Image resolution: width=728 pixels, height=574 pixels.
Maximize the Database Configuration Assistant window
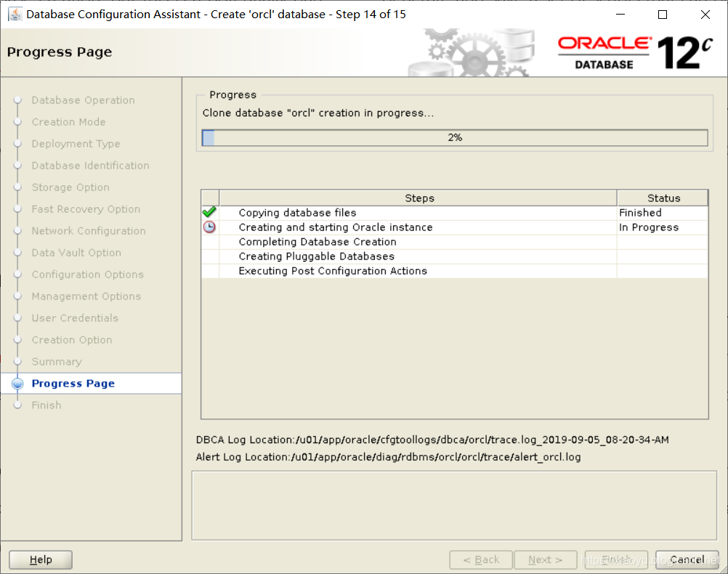(x=663, y=15)
